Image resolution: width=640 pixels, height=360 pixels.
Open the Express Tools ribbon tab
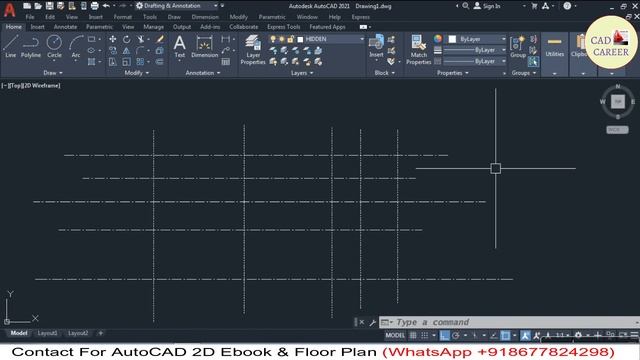point(284,27)
